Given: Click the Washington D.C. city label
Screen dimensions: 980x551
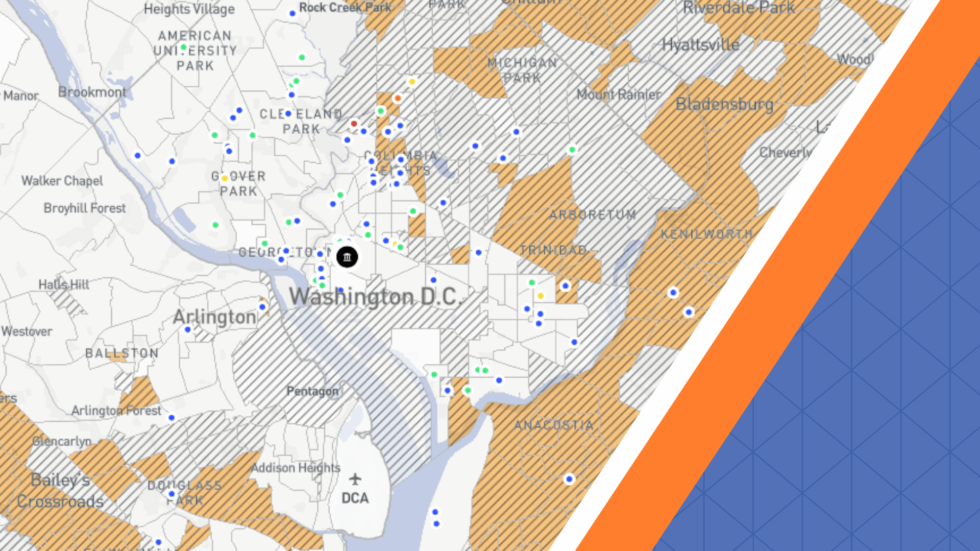Looking at the screenshot, I should 375,297.
